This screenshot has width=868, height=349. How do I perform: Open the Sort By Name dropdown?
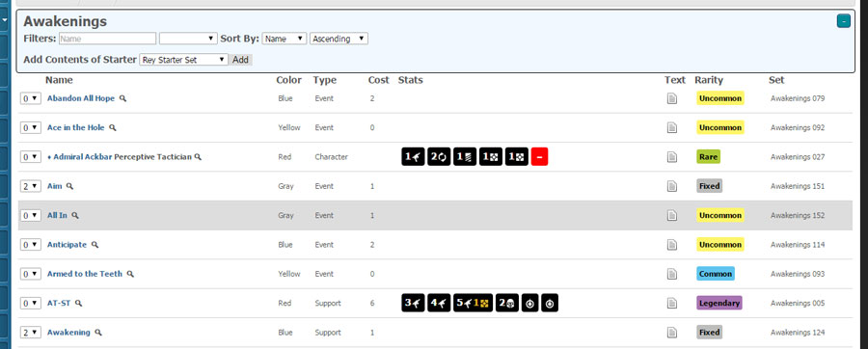pyautogui.click(x=285, y=39)
